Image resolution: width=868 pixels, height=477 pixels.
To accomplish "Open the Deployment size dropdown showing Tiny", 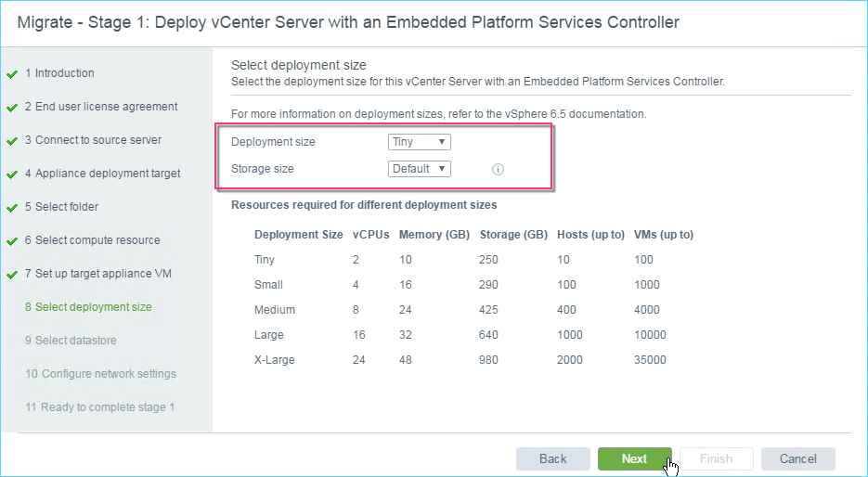I will 419,142.
